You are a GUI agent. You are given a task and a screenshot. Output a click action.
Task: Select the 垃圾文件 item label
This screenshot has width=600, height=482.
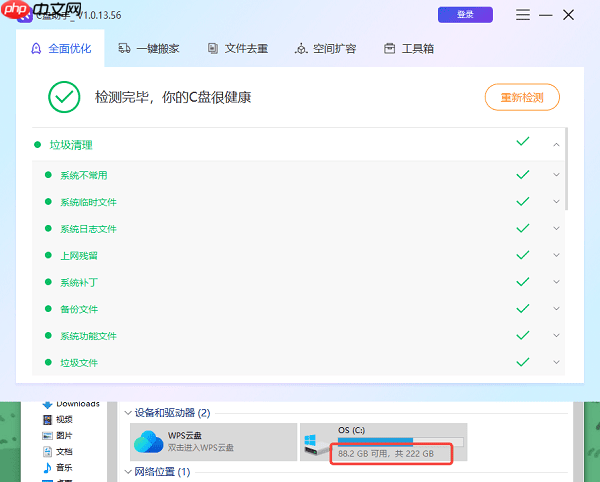79,363
